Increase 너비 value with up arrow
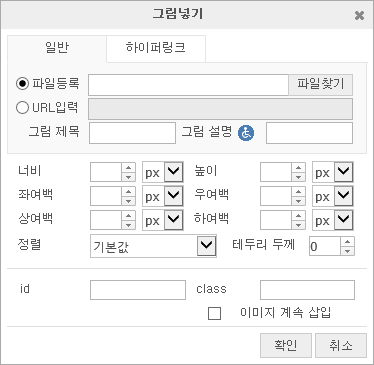This screenshot has width=374, height=365. (x=128, y=168)
